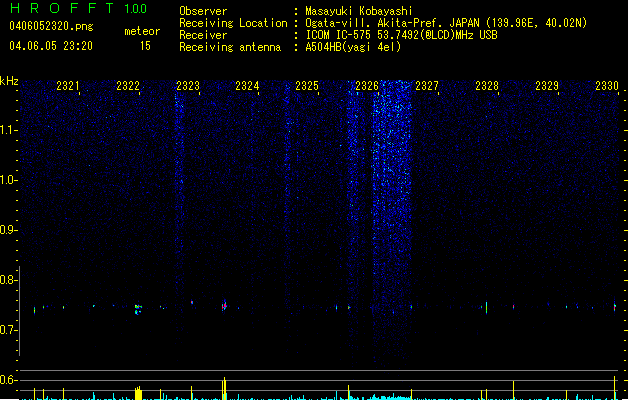Click the 2325 time axis marker
The image size is (629, 400).
(x=307, y=86)
